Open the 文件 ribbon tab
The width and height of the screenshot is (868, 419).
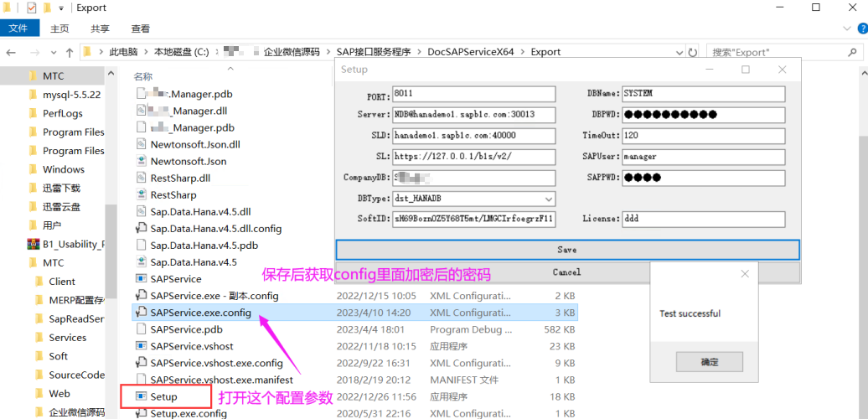click(18, 28)
